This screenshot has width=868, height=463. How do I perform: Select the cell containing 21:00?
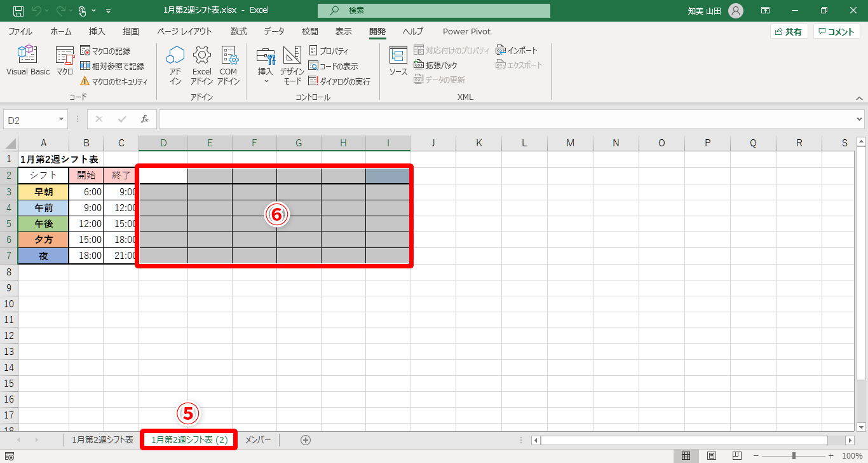(x=121, y=256)
